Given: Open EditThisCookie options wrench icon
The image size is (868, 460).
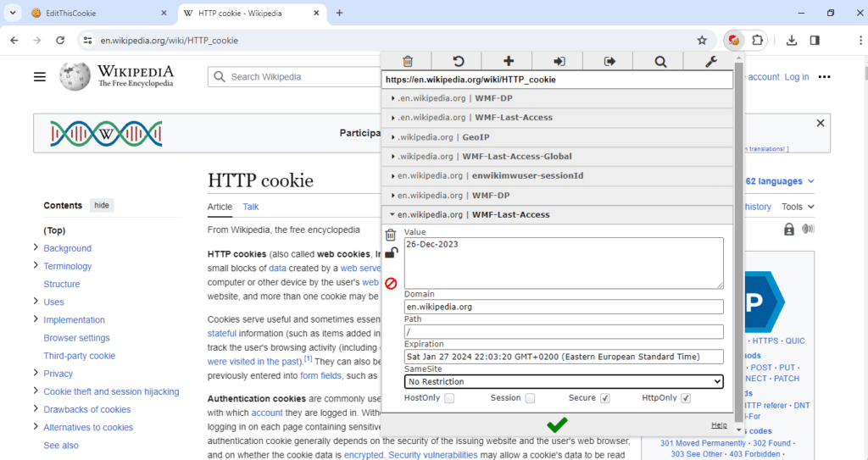Looking at the screenshot, I should click(710, 62).
